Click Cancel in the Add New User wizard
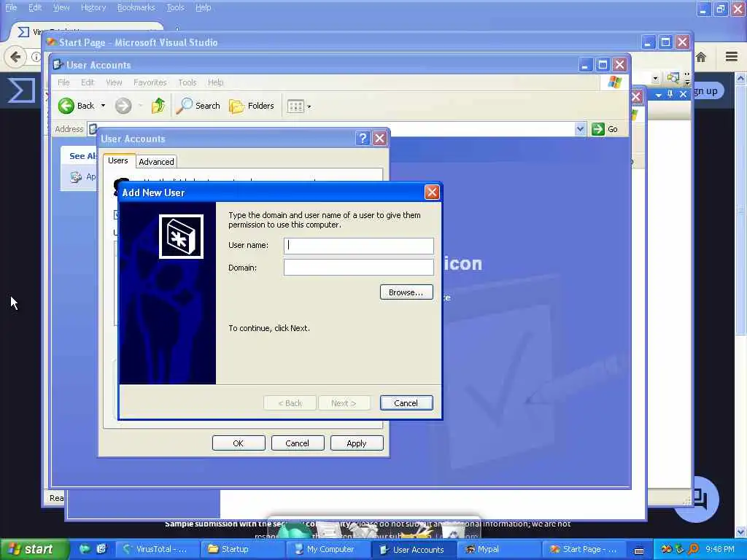 tap(406, 402)
